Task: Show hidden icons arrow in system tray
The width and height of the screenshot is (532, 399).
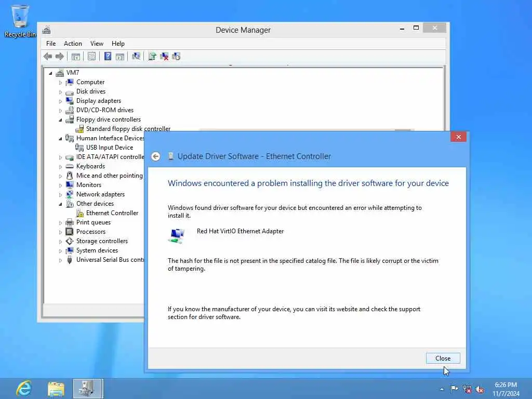Action: click(442, 389)
